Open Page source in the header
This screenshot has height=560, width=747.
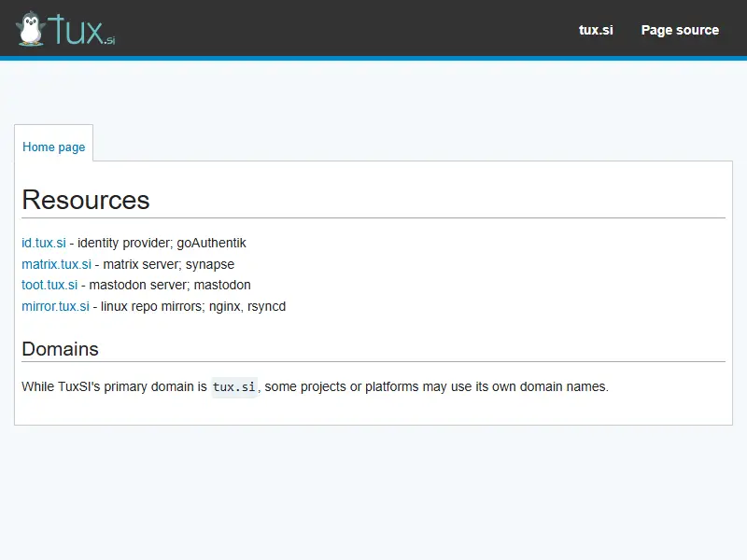click(x=680, y=30)
